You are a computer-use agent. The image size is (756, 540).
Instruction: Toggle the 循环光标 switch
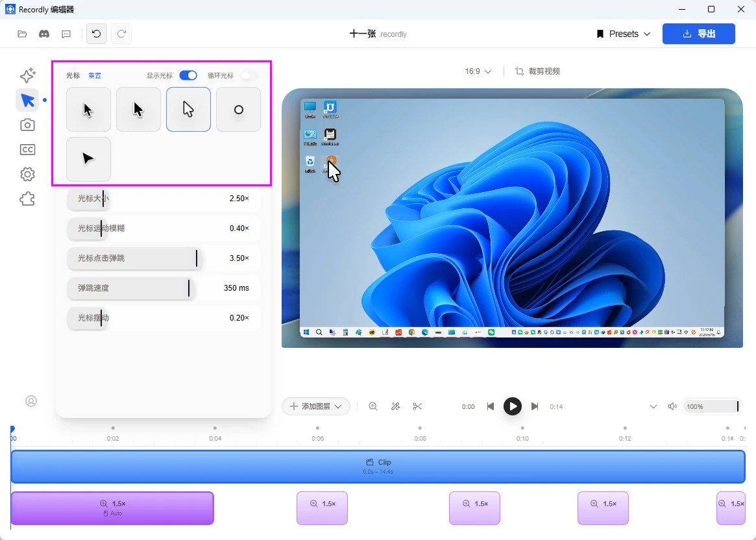(x=249, y=75)
